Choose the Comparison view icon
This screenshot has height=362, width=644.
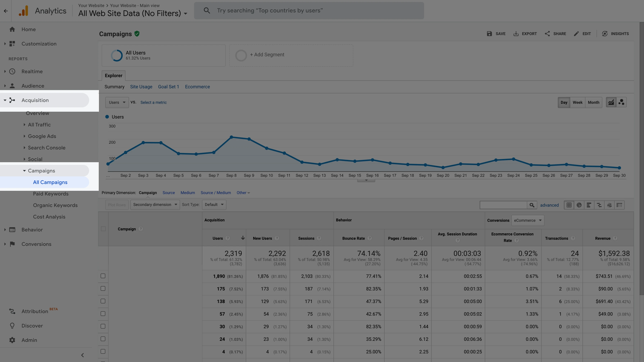click(599, 205)
